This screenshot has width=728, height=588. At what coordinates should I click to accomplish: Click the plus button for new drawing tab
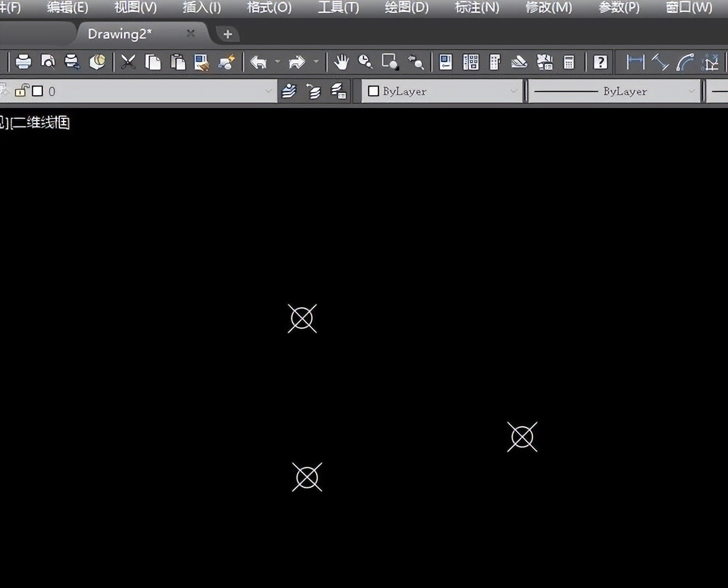coord(227,34)
